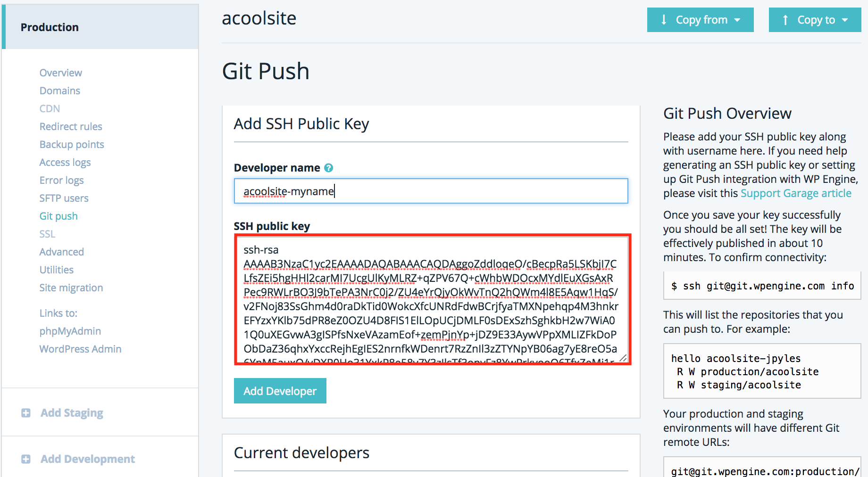Open Backup points
This screenshot has height=477, width=868.
71,144
